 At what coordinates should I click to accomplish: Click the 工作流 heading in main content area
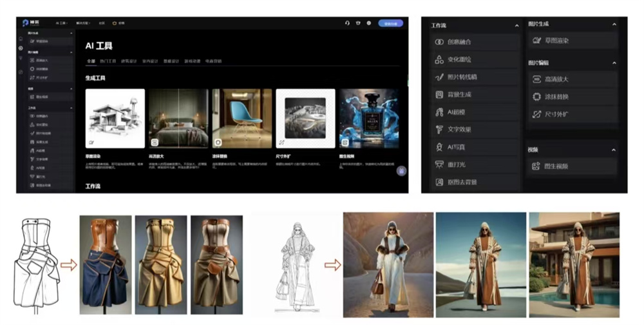pos(93,186)
